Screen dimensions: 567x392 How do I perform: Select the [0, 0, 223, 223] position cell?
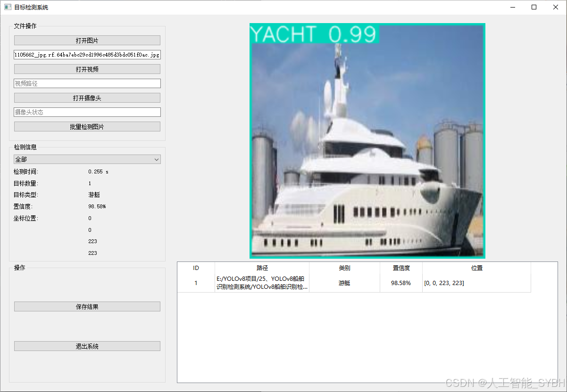(476, 283)
